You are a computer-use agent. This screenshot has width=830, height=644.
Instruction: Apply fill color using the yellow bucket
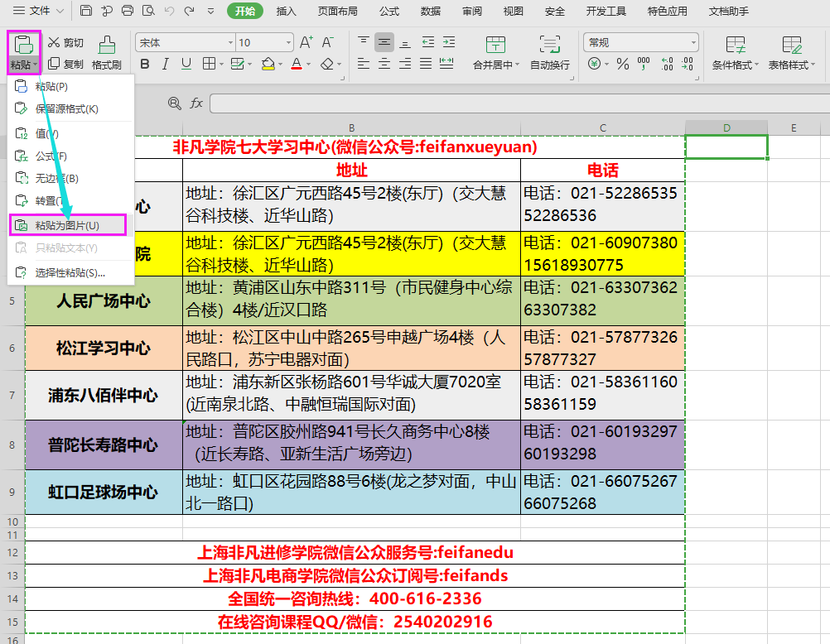(x=268, y=64)
